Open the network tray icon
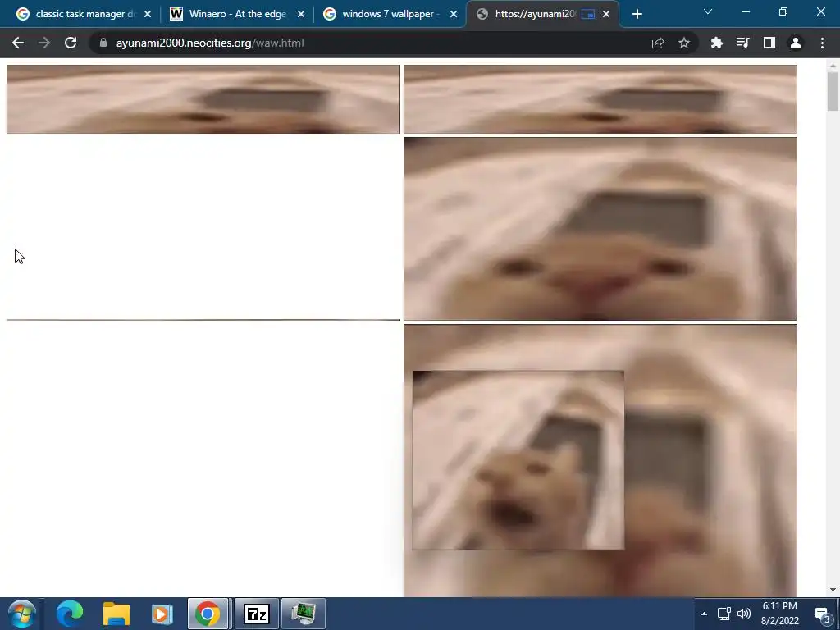The image size is (840, 630). pyautogui.click(x=724, y=614)
